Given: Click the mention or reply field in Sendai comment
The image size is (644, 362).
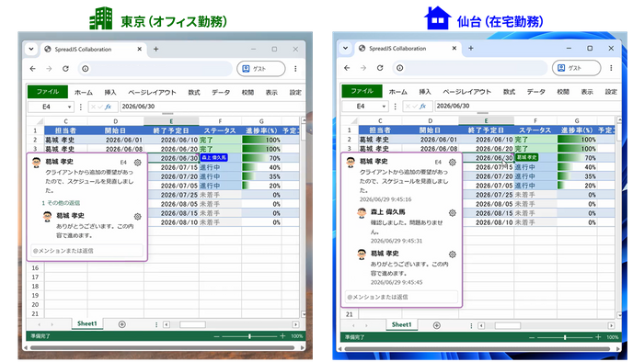Looking at the screenshot, I should click(x=401, y=297).
